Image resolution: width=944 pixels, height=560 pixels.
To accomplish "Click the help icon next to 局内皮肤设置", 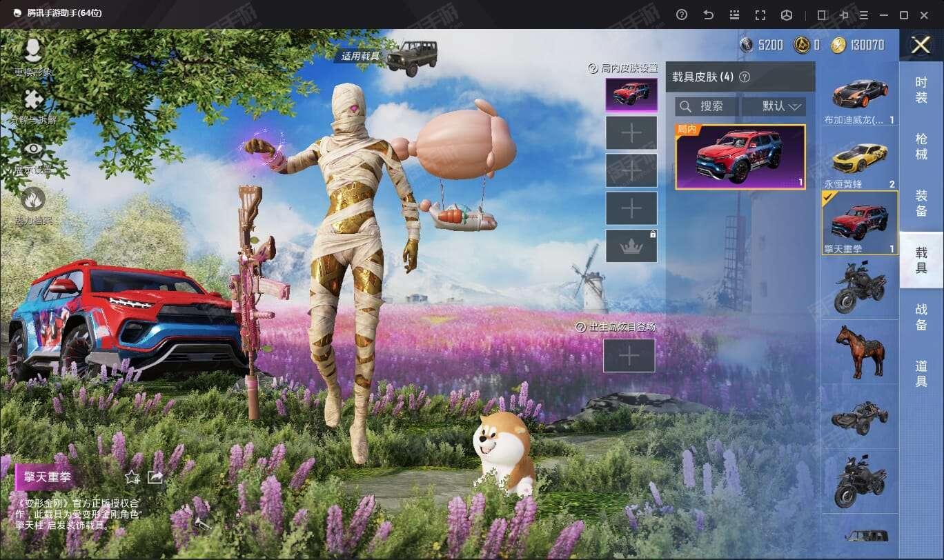I will tap(592, 68).
